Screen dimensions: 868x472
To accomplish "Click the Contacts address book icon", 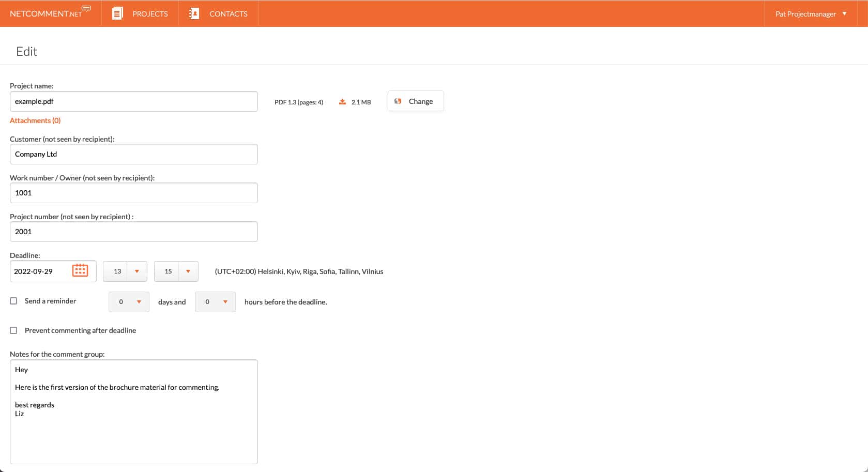I will pyautogui.click(x=194, y=13).
